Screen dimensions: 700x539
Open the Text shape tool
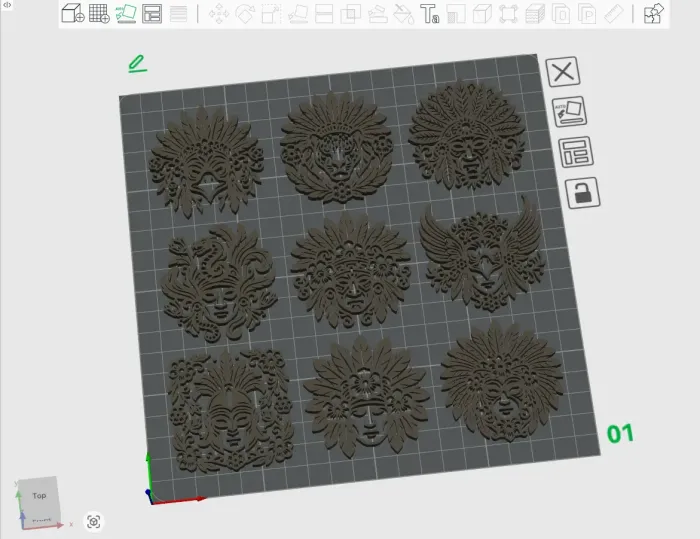pos(429,14)
